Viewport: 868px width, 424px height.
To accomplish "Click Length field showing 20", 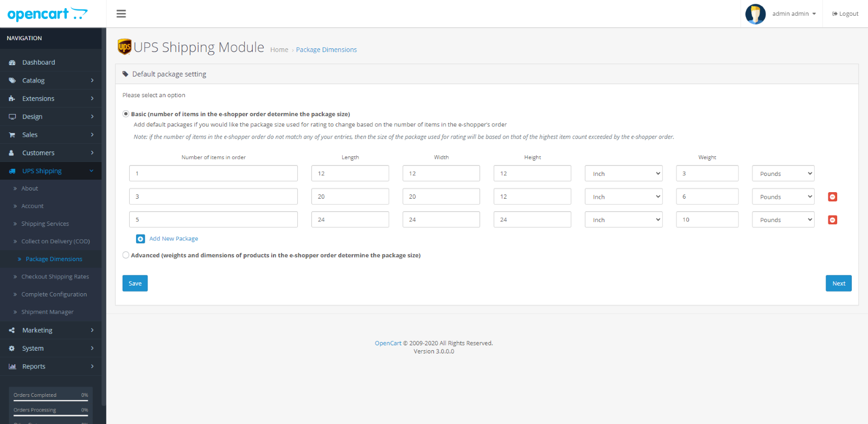I will 350,197.
